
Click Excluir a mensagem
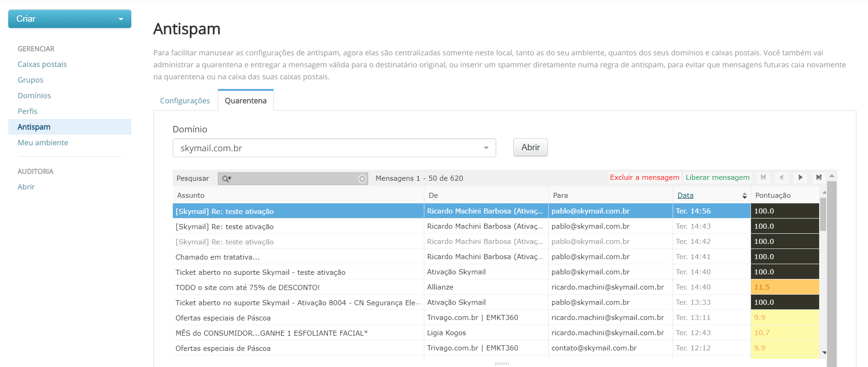pyautogui.click(x=644, y=178)
